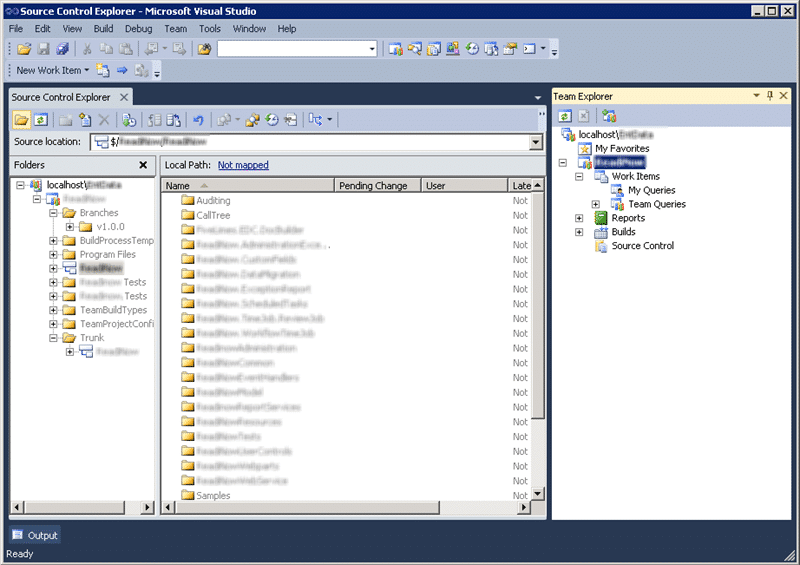The height and width of the screenshot is (565, 800).
Task: Expand the Builds node in Team Explorer
Action: 579,232
